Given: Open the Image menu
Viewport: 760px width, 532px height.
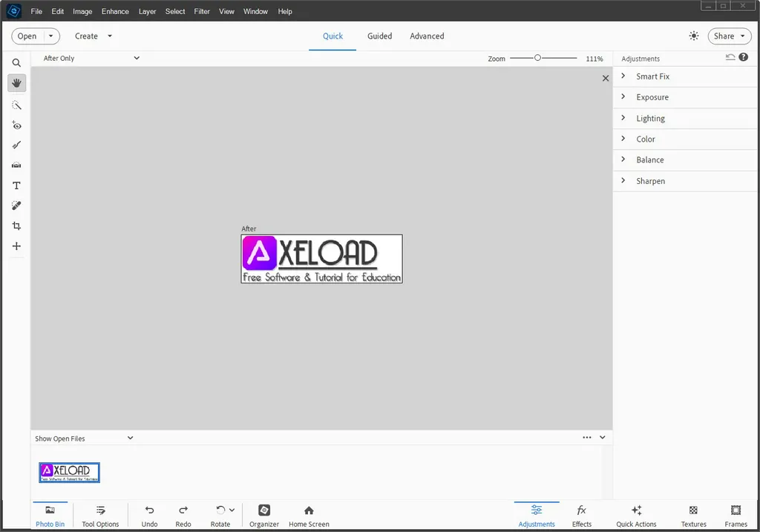Looking at the screenshot, I should (x=82, y=11).
